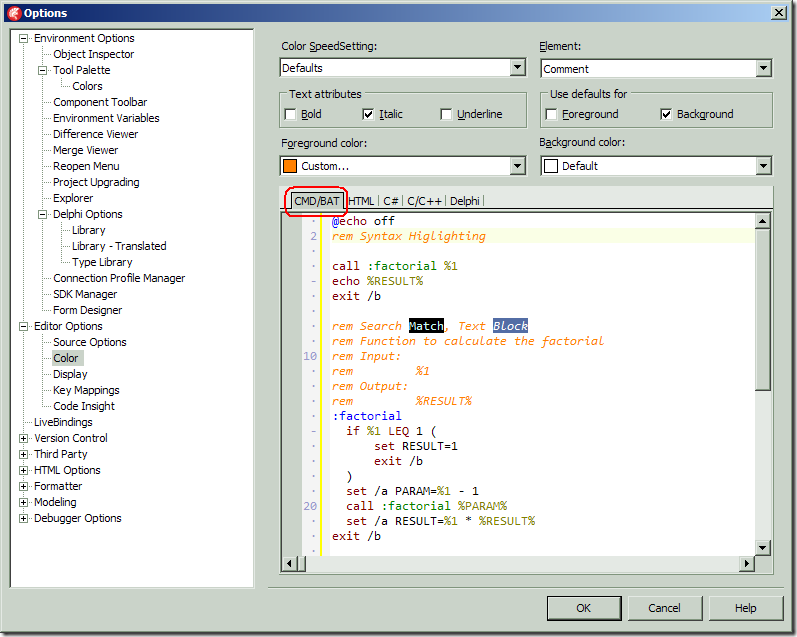Switch to the Delphi tab
Screen dimensions: 797x637
click(464, 201)
